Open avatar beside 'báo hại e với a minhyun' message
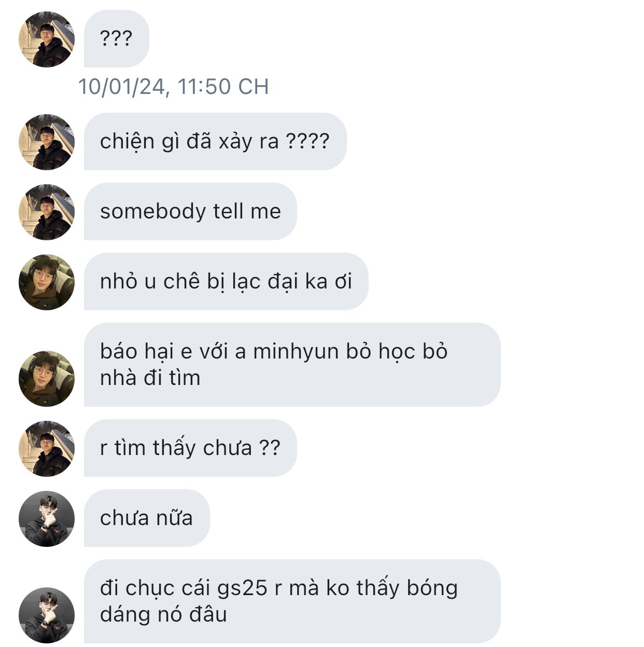This screenshot has height=647, width=644. (x=47, y=379)
